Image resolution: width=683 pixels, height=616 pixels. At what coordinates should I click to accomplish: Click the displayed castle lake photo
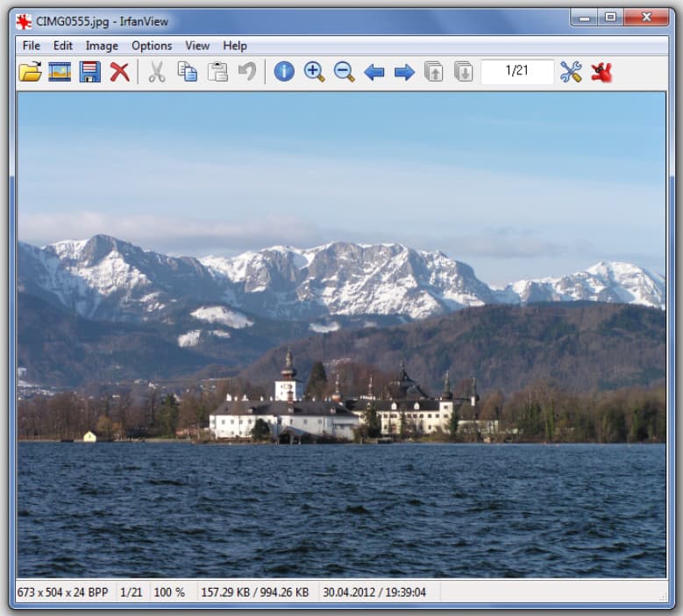point(342,335)
